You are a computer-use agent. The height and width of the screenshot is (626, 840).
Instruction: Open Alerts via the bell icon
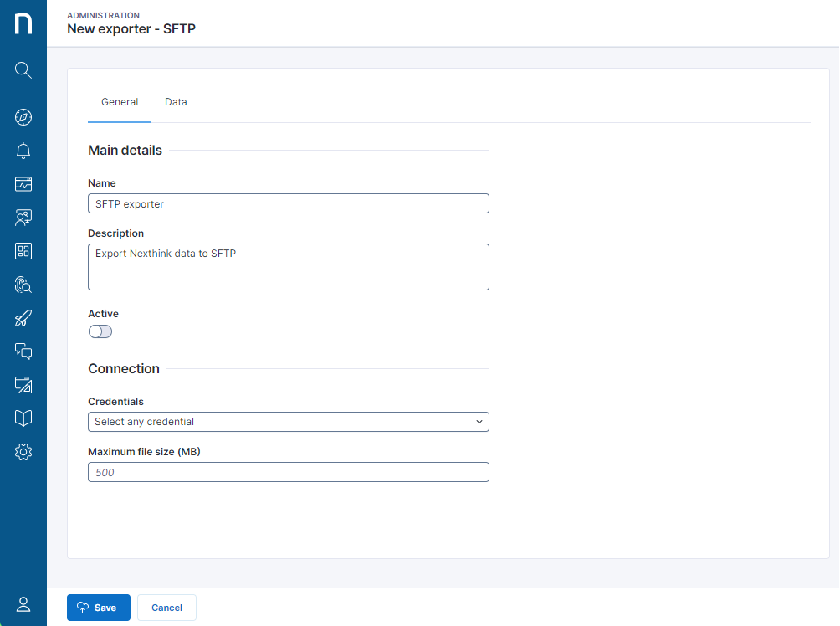coord(23,151)
